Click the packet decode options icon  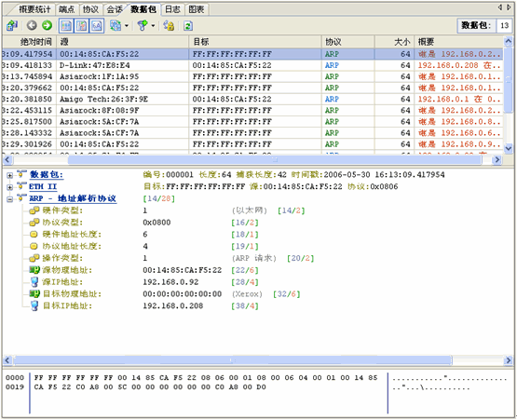tap(116, 25)
